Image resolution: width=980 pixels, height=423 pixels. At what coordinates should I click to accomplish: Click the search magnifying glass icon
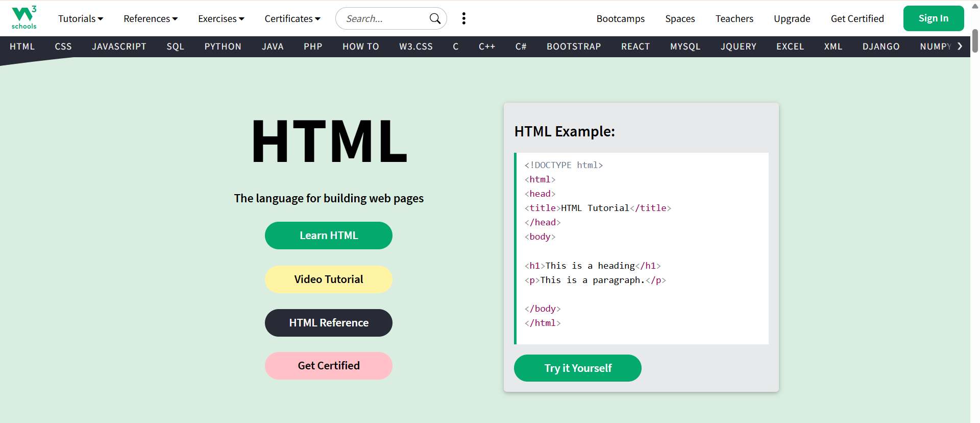point(435,18)
